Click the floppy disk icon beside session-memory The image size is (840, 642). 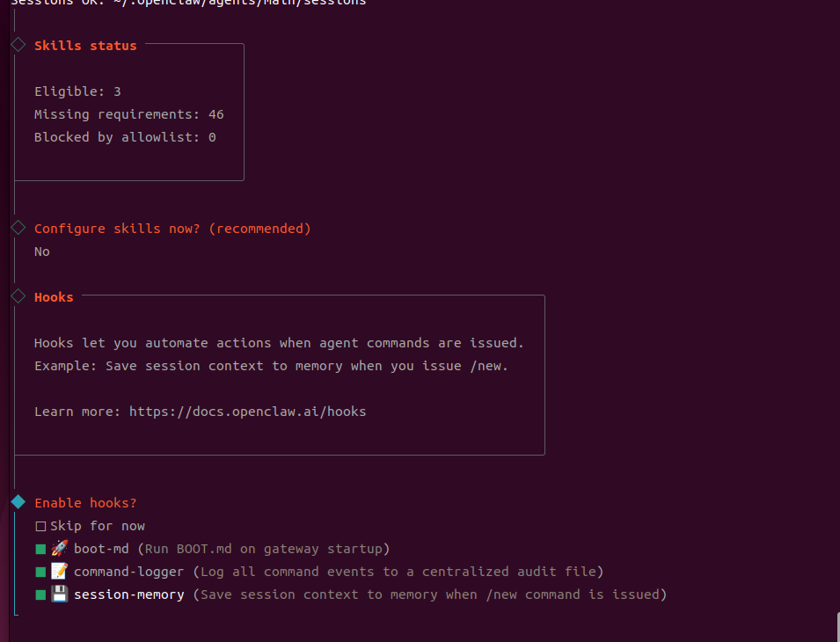pos(59,595)
